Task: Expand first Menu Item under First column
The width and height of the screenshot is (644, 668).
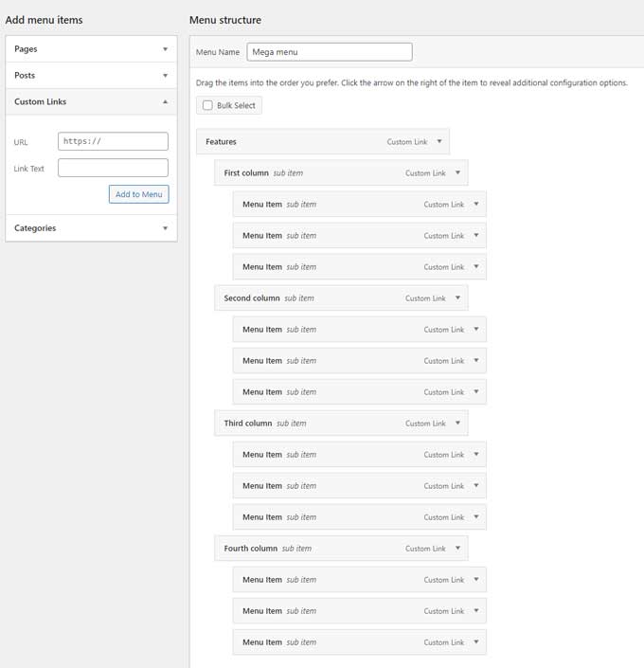Action: point(476,204)
